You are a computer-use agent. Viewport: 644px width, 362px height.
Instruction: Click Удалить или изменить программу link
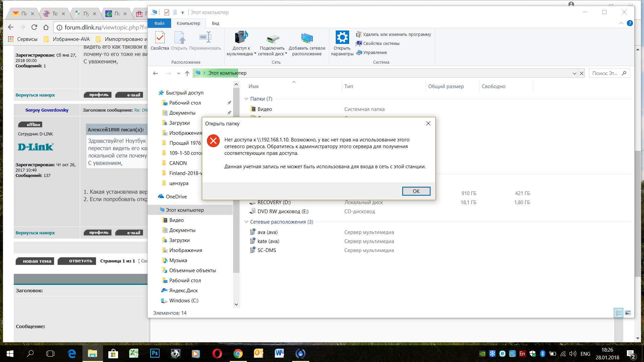(396, 34)
